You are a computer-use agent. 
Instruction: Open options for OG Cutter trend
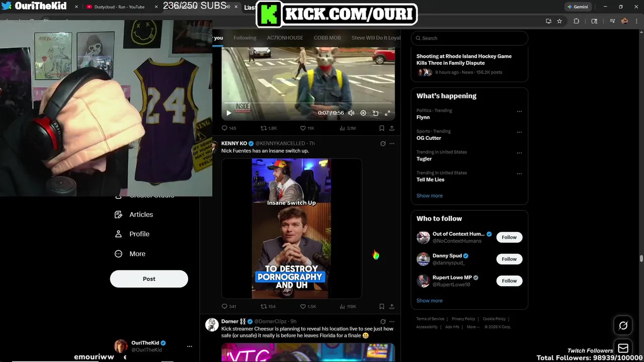coord(519,132)
